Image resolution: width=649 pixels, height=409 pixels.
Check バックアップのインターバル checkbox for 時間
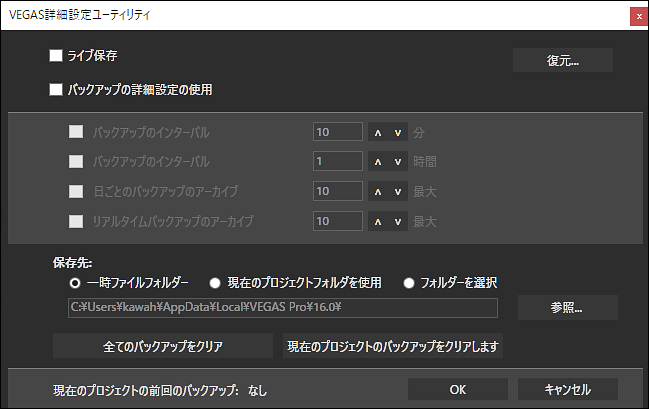[x=76, y=161]
